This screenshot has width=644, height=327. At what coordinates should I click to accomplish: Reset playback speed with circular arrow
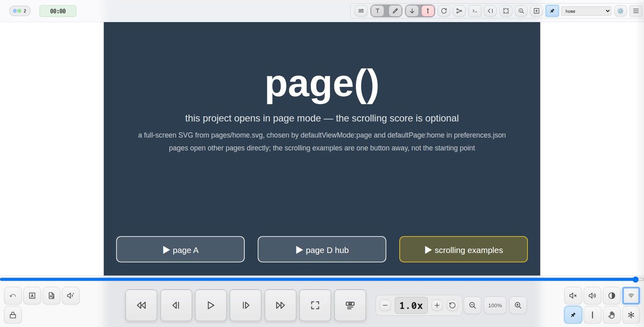pyautogui.click(x=452, y=305)
